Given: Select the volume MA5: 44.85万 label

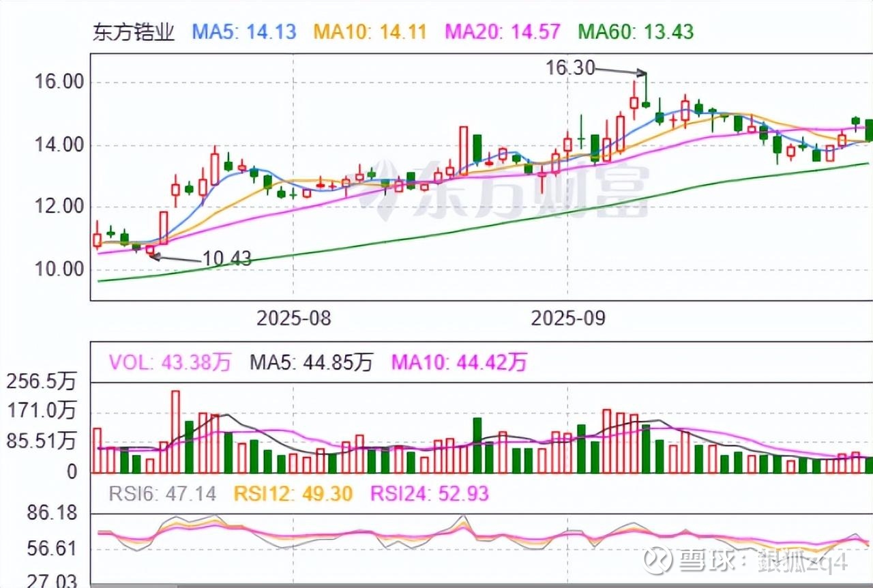Looking at the screenshot, I should pyautogui.click(x=310, y=363).
